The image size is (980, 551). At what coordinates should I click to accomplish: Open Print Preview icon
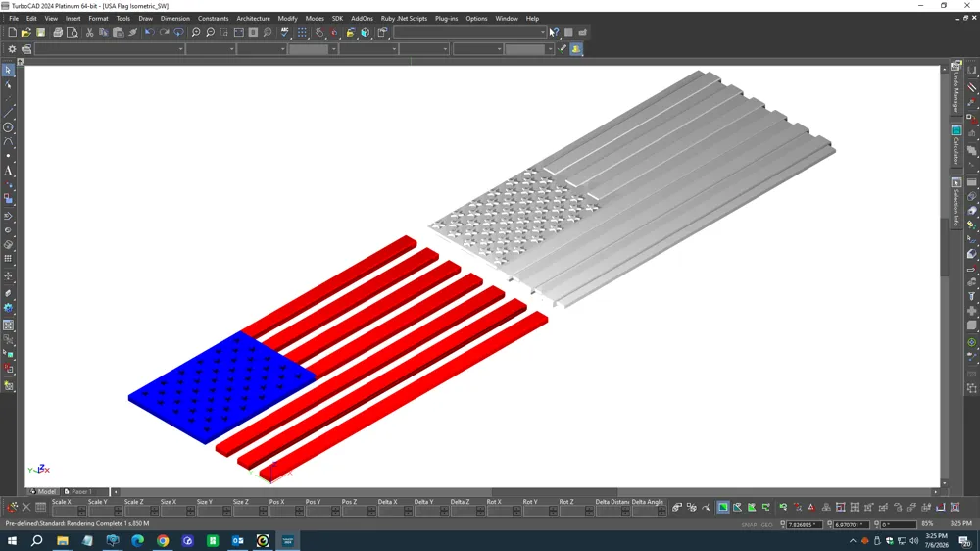click(73, 32)
